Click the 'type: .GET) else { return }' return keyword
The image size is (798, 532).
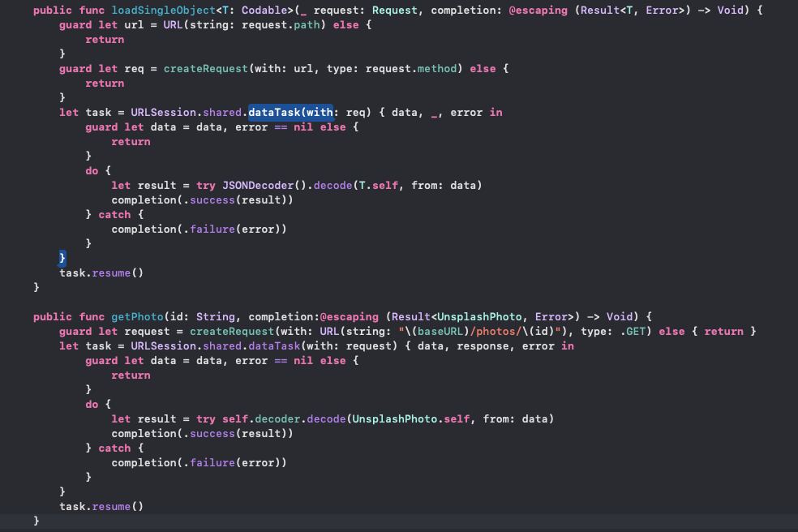pos(723,332)
